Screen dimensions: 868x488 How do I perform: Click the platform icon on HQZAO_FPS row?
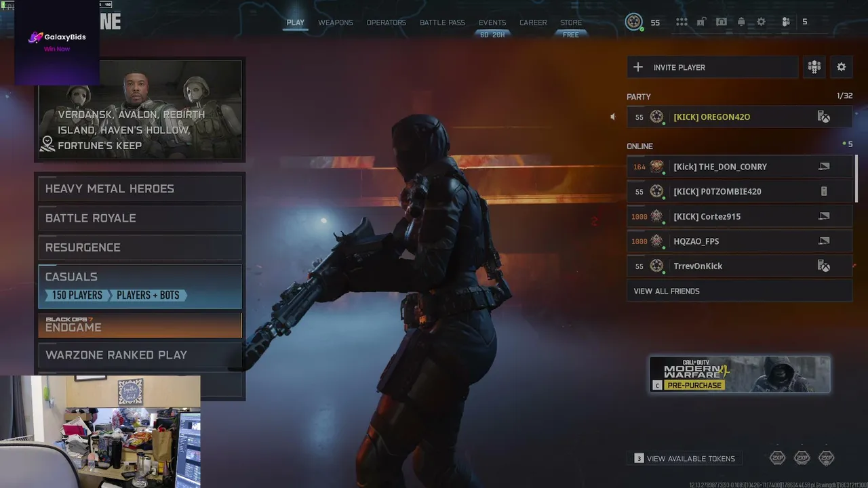click(x=824, y=241)
